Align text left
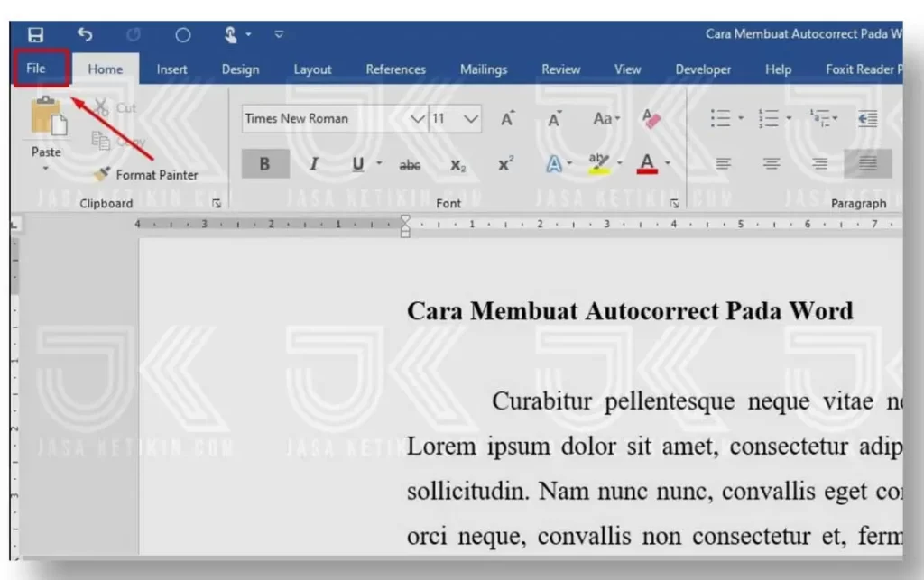This screenshot has height=580, width=924. click(x=724, y=163)
